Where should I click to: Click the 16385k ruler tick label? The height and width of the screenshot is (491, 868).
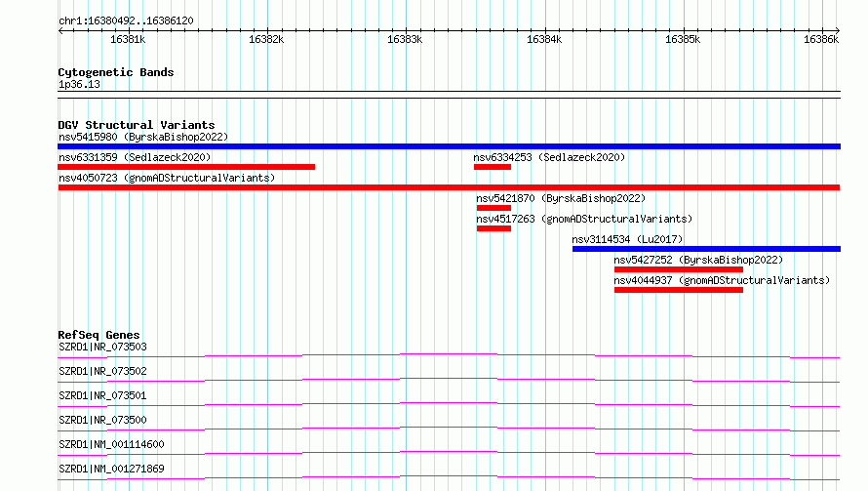683,39
